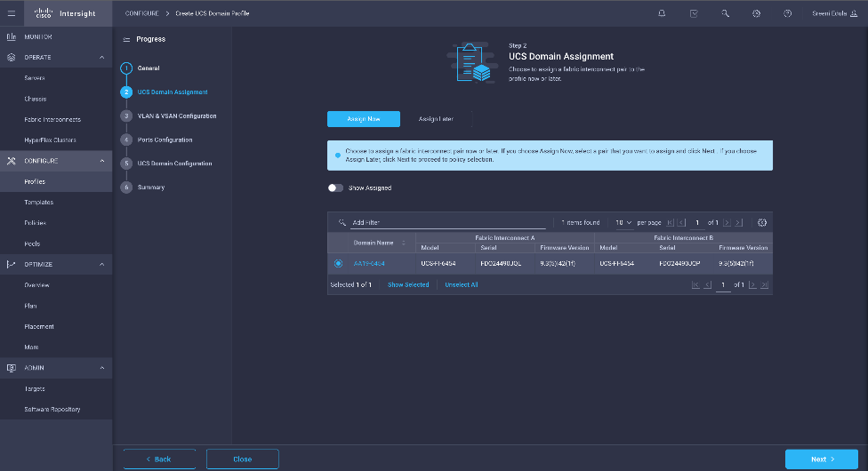Click the top pagination page number field
Image resolution: width=868 pixels, height=471 pixels.
click(697, 222)
